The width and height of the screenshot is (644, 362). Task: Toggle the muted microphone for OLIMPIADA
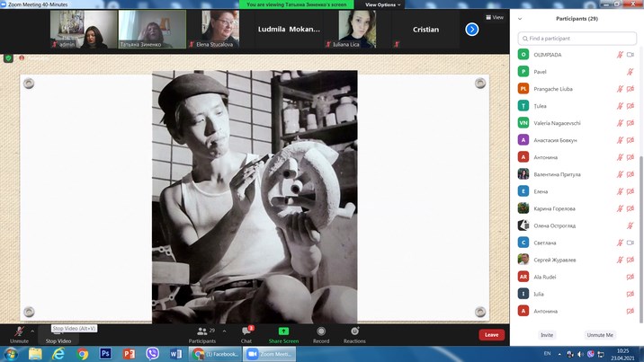pyautogui.click(x=620, y=55)
